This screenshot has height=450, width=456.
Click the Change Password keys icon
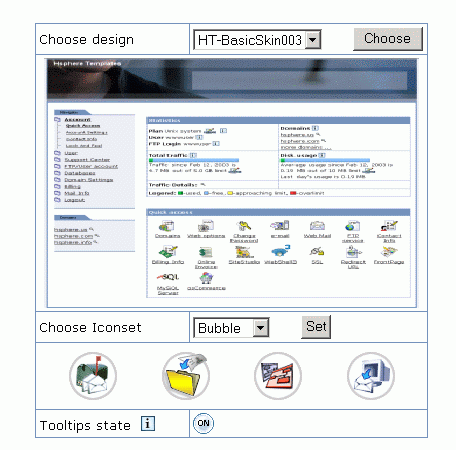pyautogui.click(x=244, y=226)
